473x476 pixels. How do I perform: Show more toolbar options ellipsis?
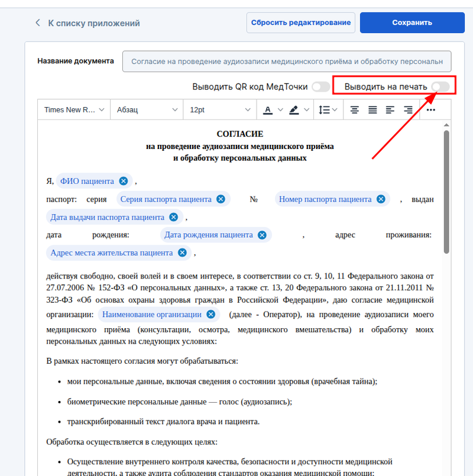coord(431,110)
